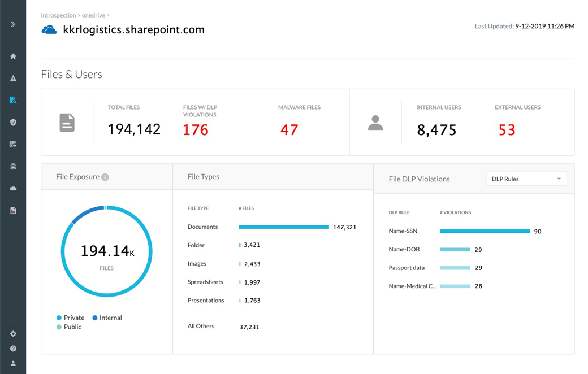This screenshot has width=588, height=374.
Task: Open the reports chart icon in sidebar
Action: pyautogui.click(x=13, y=211)
